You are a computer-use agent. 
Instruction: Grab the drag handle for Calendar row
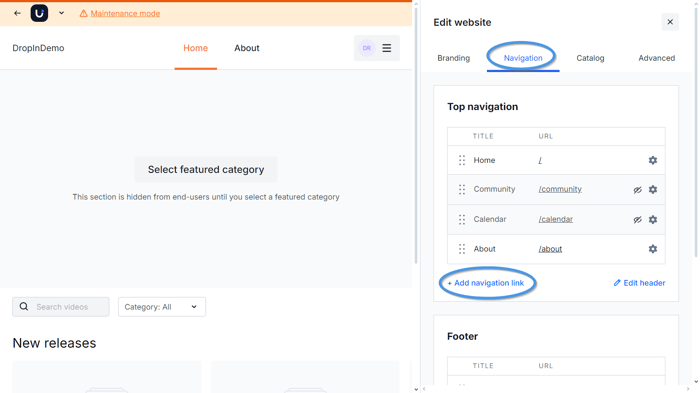[462, 219]
